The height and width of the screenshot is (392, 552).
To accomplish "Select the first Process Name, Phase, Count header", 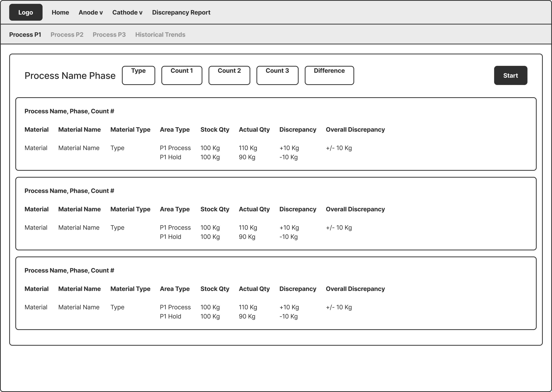I will pos(69,111).
